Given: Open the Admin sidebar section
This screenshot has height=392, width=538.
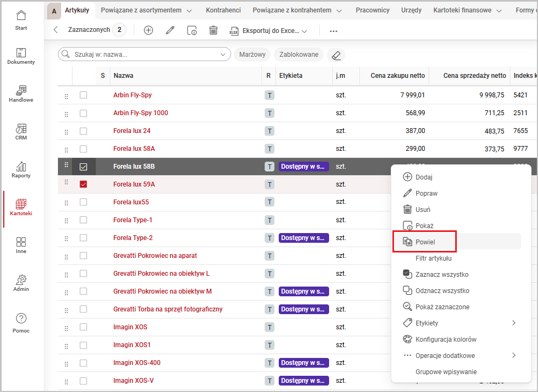Looking at the screenshot, I should tap(21, 283).
